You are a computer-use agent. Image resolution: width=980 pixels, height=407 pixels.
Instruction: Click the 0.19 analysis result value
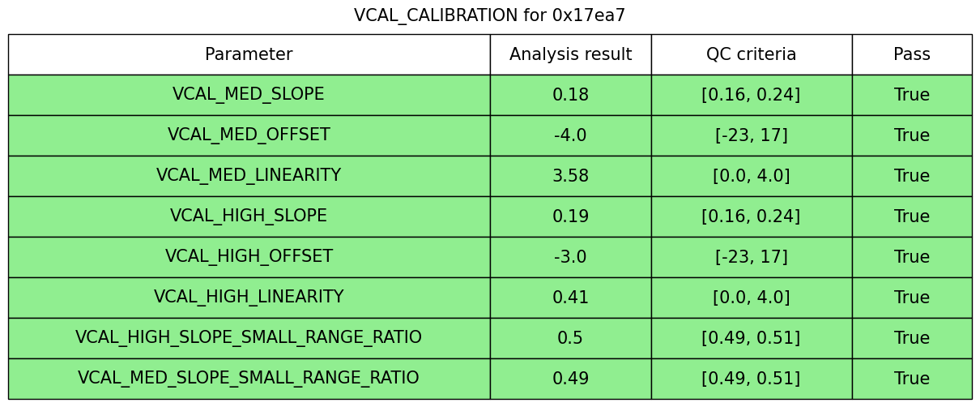pos(570,216)
